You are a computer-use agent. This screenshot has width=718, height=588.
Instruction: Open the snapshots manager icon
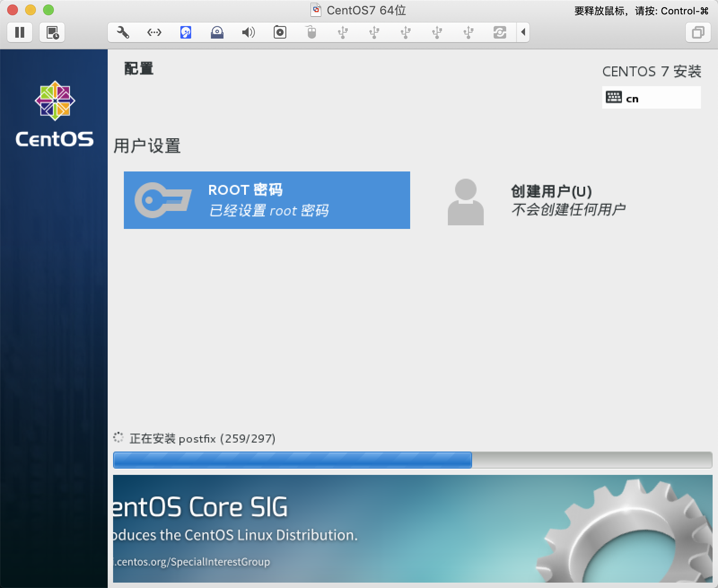53,32
